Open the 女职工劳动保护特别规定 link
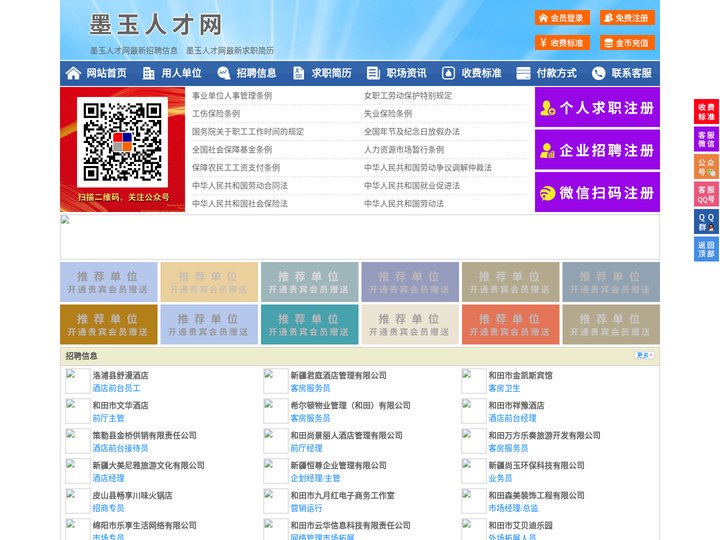720x540 pixels. (408, 96)
